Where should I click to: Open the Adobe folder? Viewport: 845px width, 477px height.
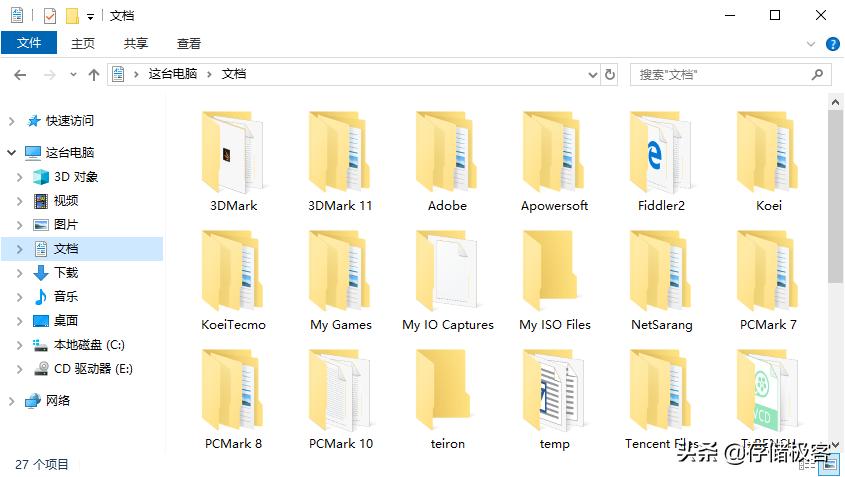[x=447, y=162]
